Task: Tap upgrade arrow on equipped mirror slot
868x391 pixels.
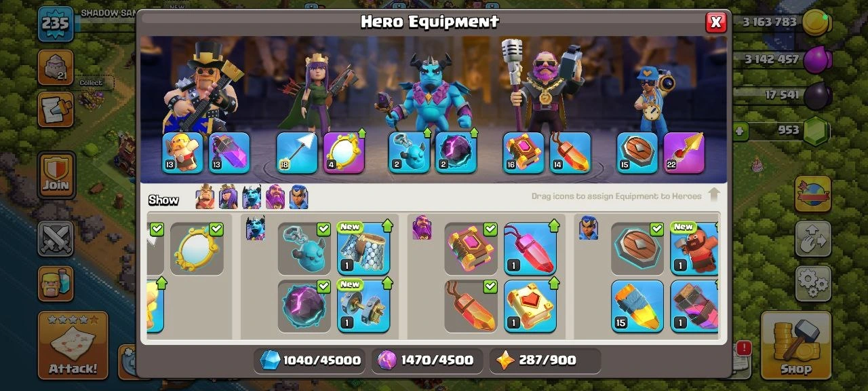Action: [x=361, y=133]
